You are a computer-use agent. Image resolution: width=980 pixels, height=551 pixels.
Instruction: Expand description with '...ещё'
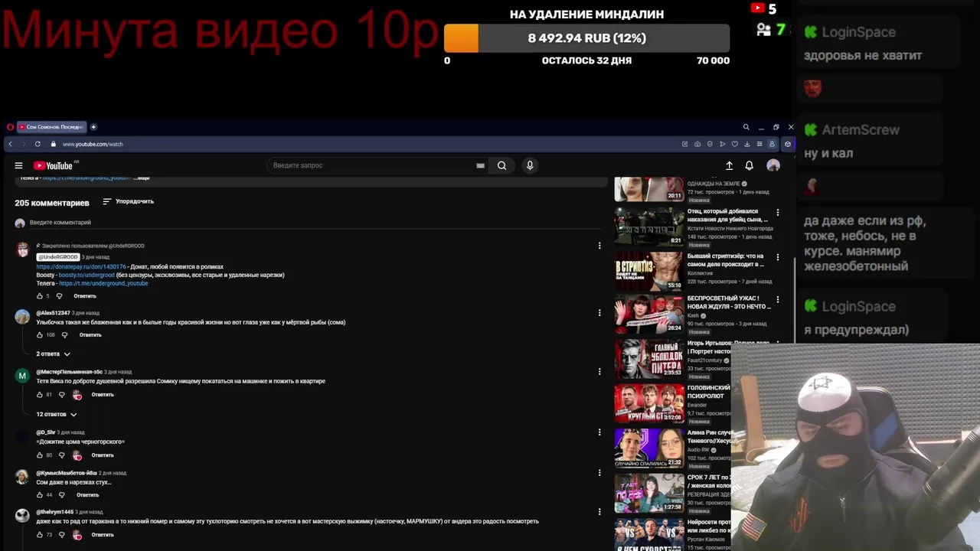point(142,178)
